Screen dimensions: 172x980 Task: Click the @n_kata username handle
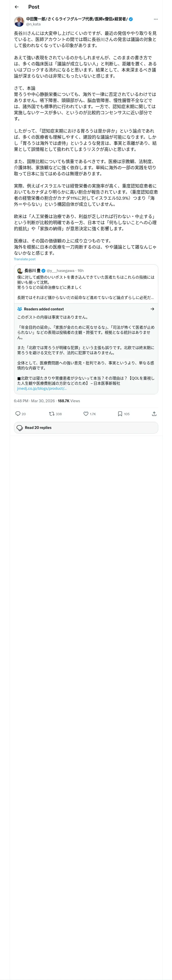[33, 24]
